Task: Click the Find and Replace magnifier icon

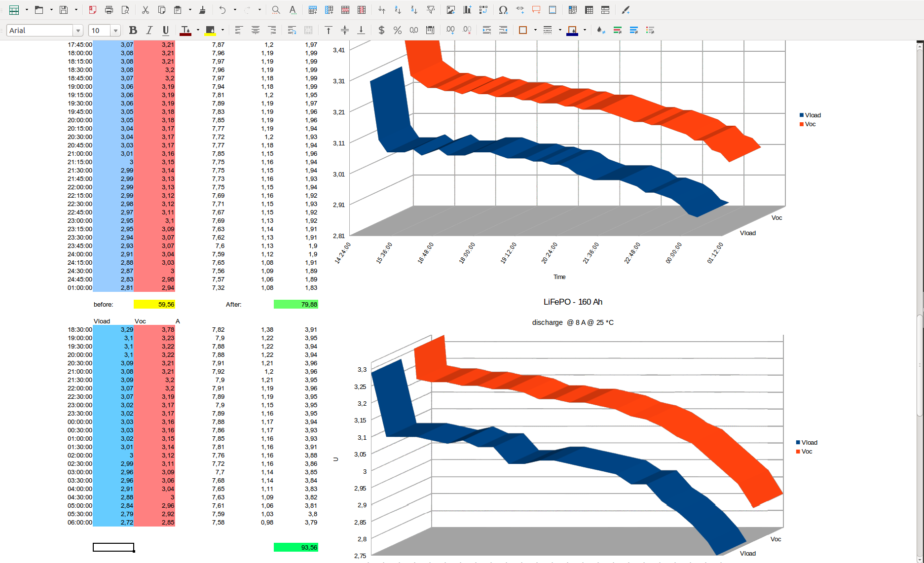Action: tap(276, 10)
